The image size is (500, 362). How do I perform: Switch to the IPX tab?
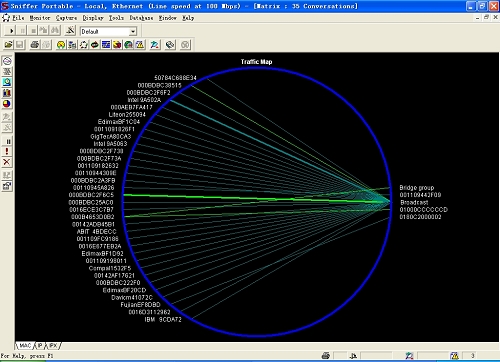pos(53,346)
